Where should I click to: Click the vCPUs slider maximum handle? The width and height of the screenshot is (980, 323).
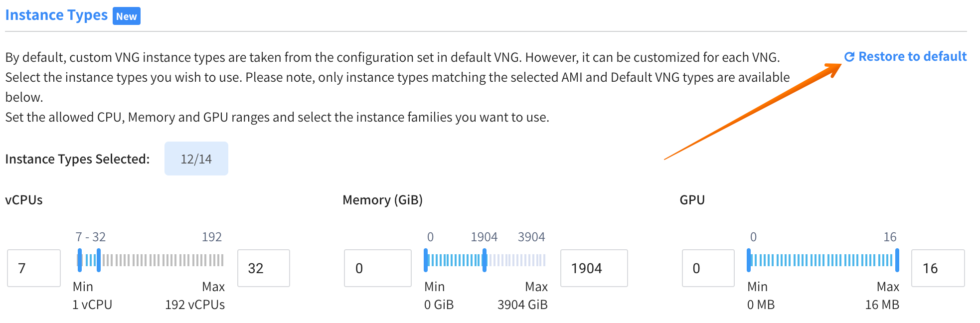pos(99,260)
